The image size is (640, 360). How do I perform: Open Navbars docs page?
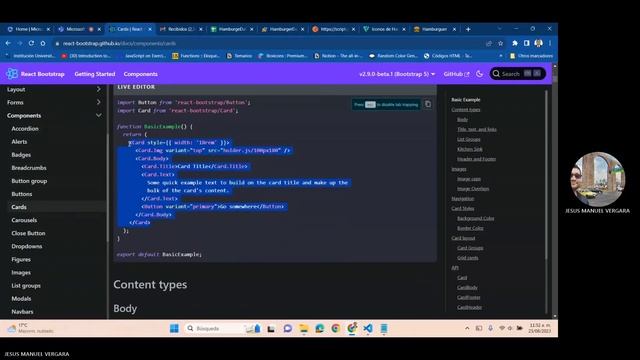(22, 311)
